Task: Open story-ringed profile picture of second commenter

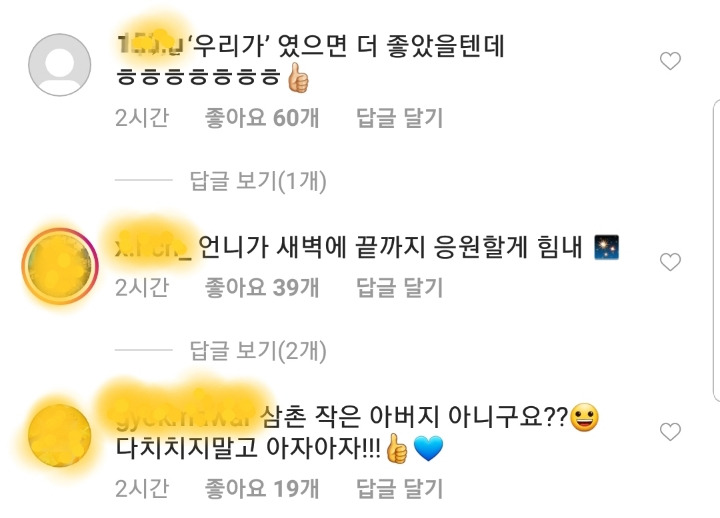Action: [x=60, y=266]
